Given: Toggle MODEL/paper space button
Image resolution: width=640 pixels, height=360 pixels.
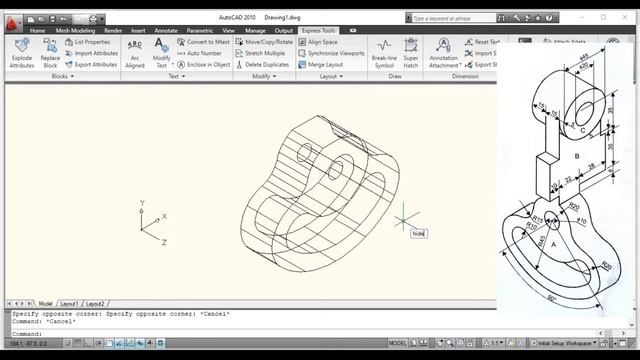Looking at the screenshot, I should [x=398, y=343].
